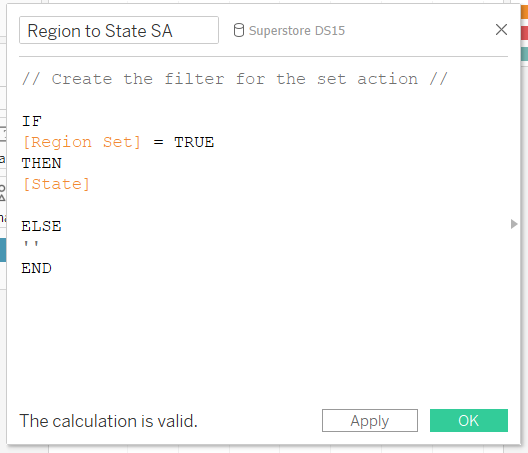
Task: Click the Superstore DS15 data source icon
Action: click(x=238, y=30)
